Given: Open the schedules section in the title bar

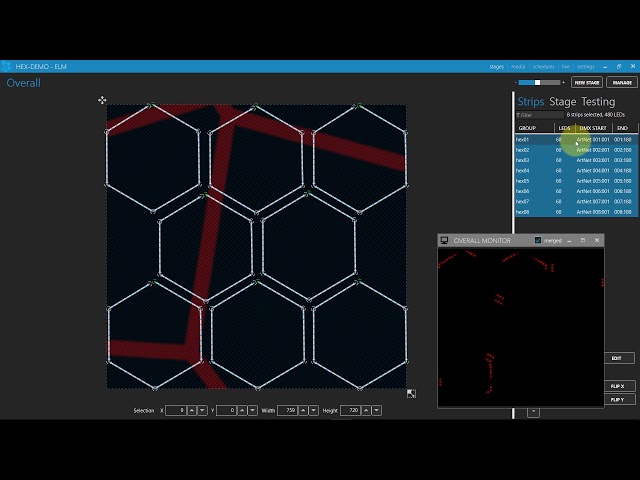Looking at the screenshot, I should (x=543, y=67).
